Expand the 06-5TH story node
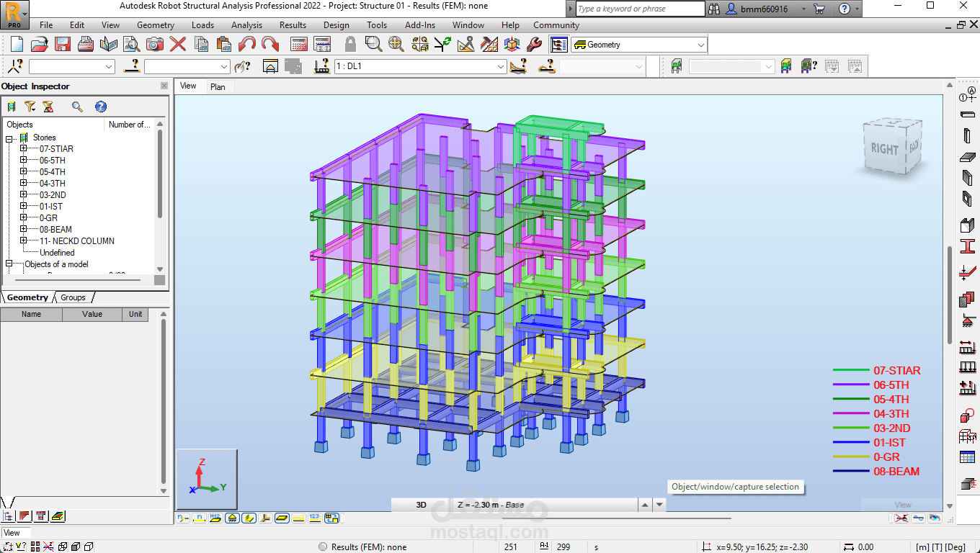The image size is (980, 553). point(23,161)
